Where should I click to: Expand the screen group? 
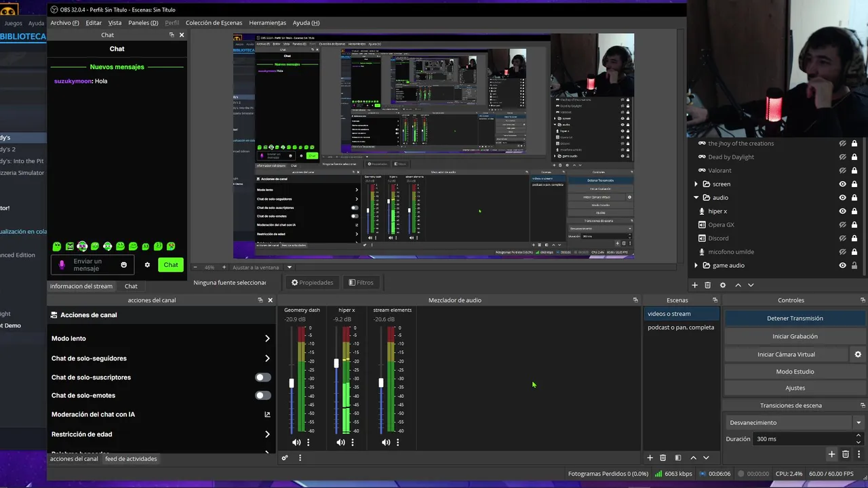coord(696,184)
